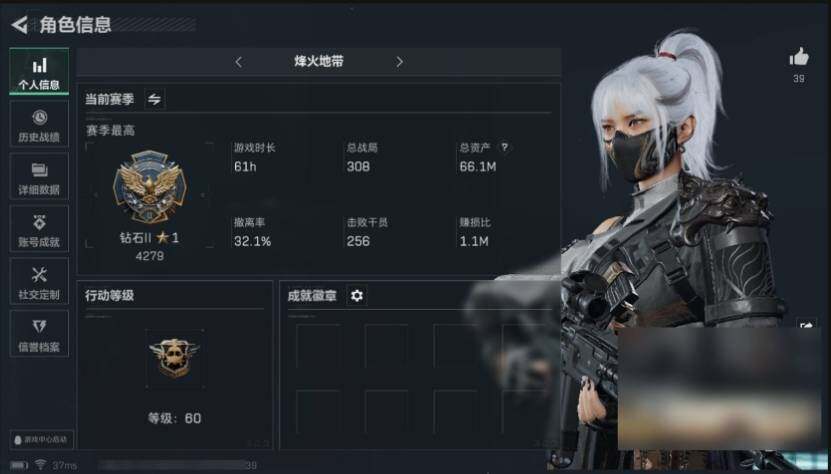
Task: Open 成就徽章 badge settings gear
Action: [x=357, y=295]
